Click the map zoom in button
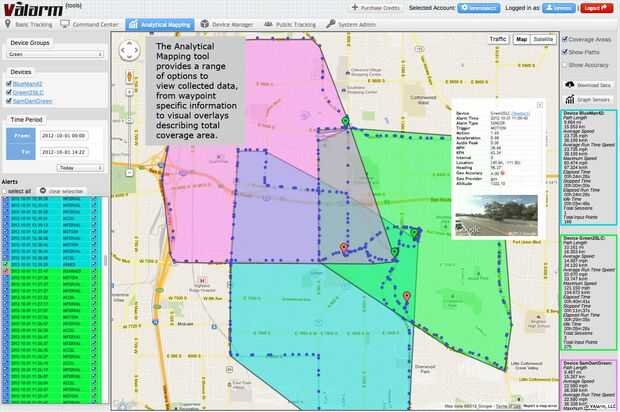 click(x=129, y=92)
